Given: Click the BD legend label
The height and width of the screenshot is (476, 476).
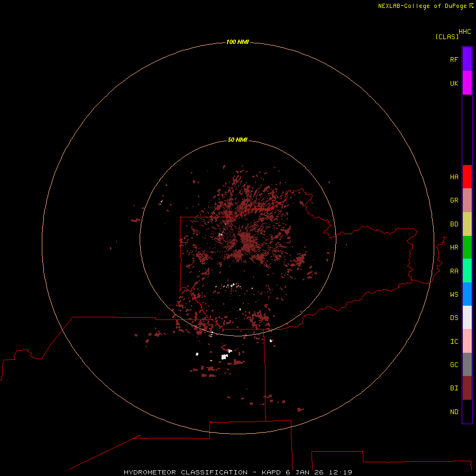Looking at the screenshot, I should coord(454,224).
